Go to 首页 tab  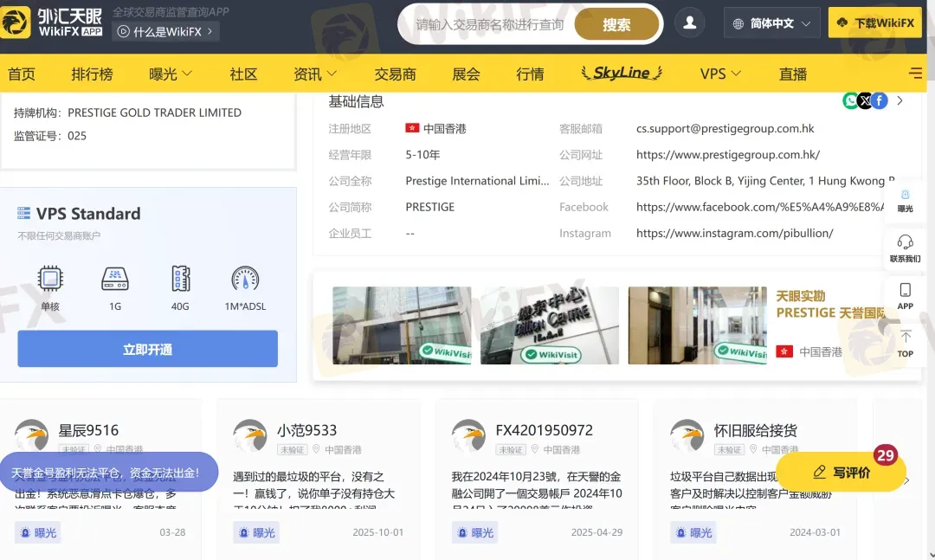[22, 74]
